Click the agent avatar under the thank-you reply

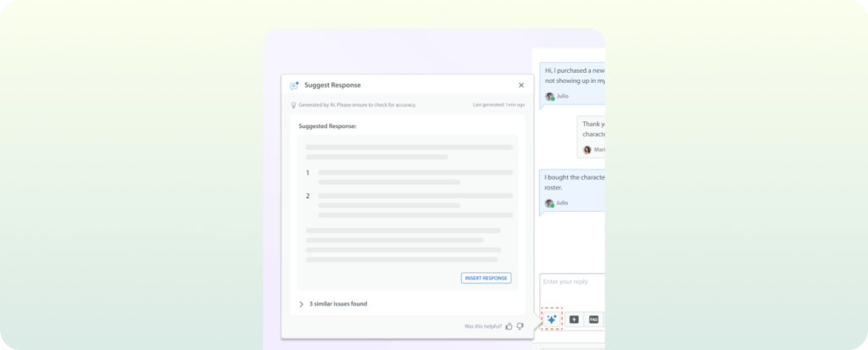click(587, 149)
